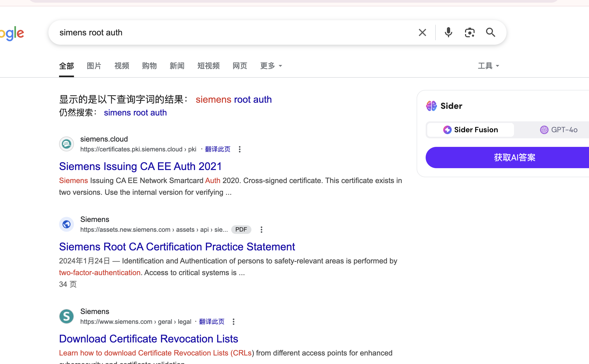This screenshot has height=364, width=589.
Task: Switch to the 网页 web tab
Action: pyautogui.click(x=240, y=66)
